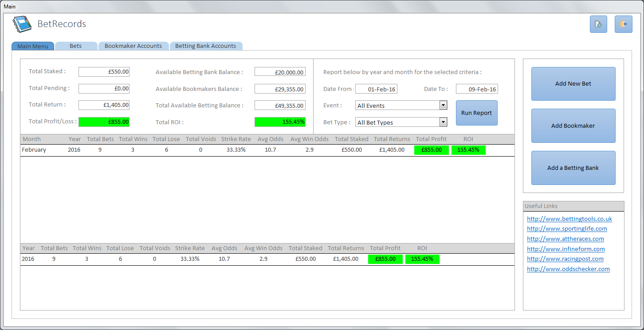Click the Add Bookmaker button
The image size is (644, 330).
tap(573, 126)
